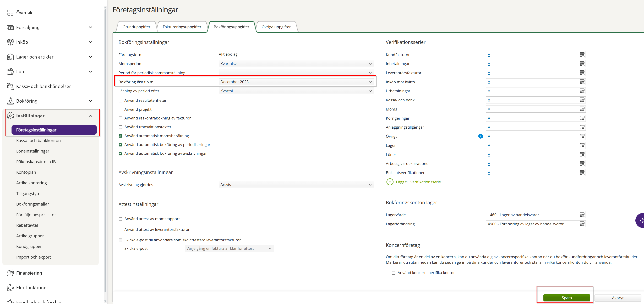Click the Lager och artiklar icon
The height and width of the screenshot is (304, 644).
click(x=10, y=57)
